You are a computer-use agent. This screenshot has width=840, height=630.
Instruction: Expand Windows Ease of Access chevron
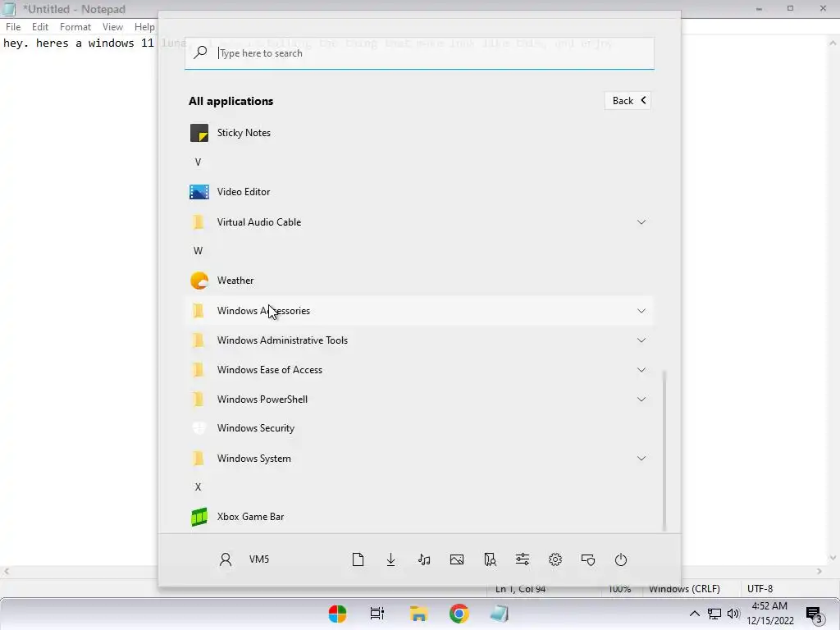click(641, 370)
